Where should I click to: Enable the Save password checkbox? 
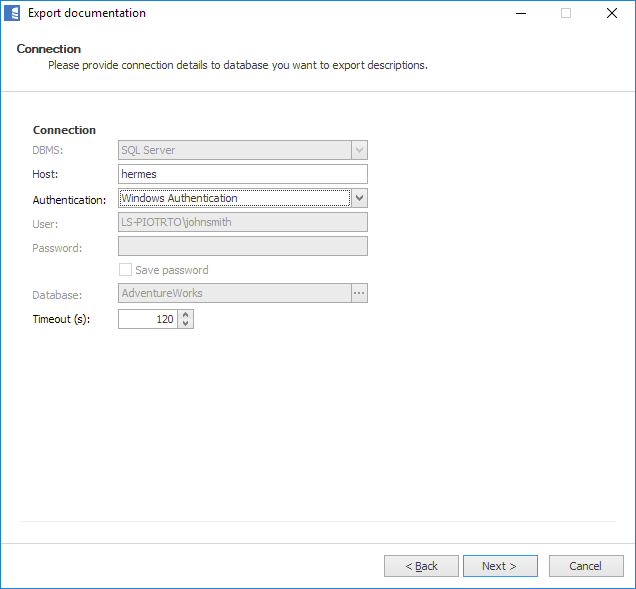pos(126,270)
